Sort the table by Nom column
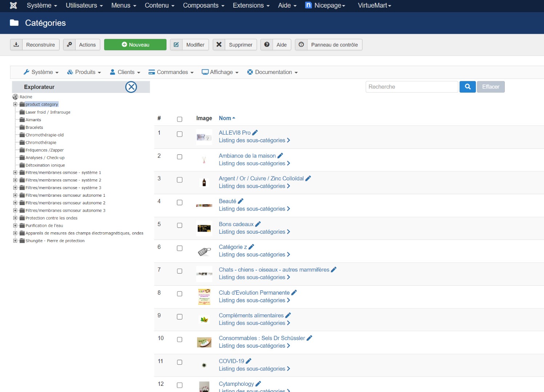Screen dimensions: 544x392 [227, 118]
